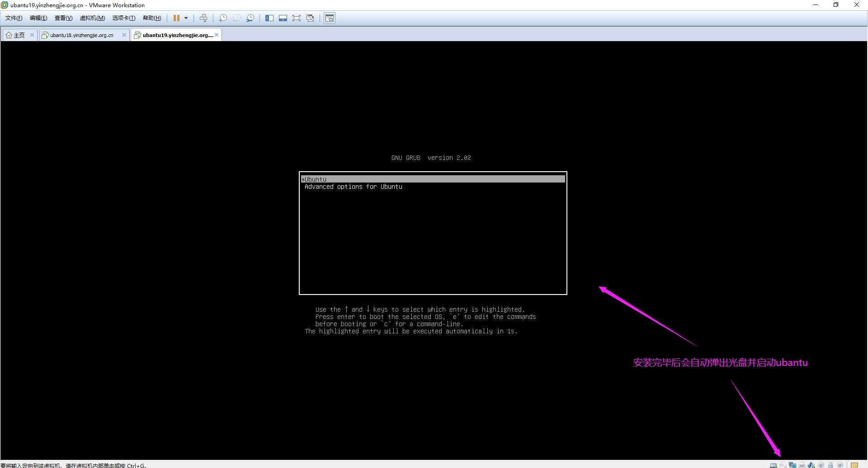This screenshot has width=868, height=468.
Task: Close the 主页 tab
Action: [x=32, y=35]
